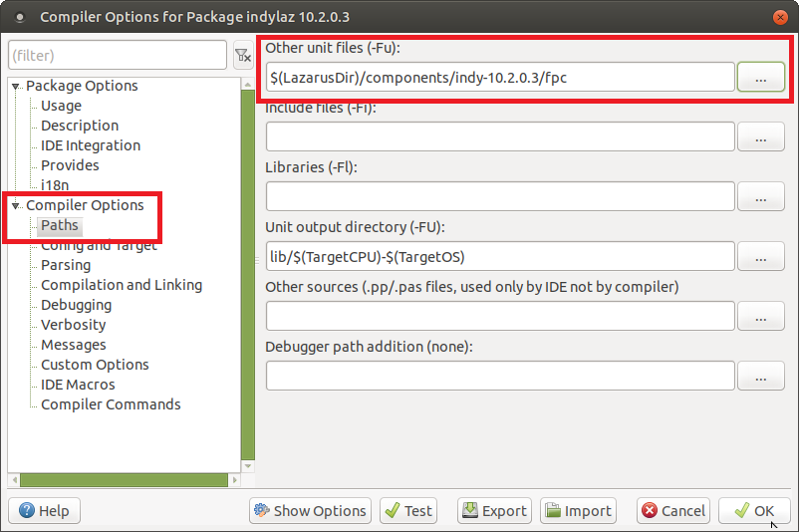Open the IDE Integration page

coord(91,145)
